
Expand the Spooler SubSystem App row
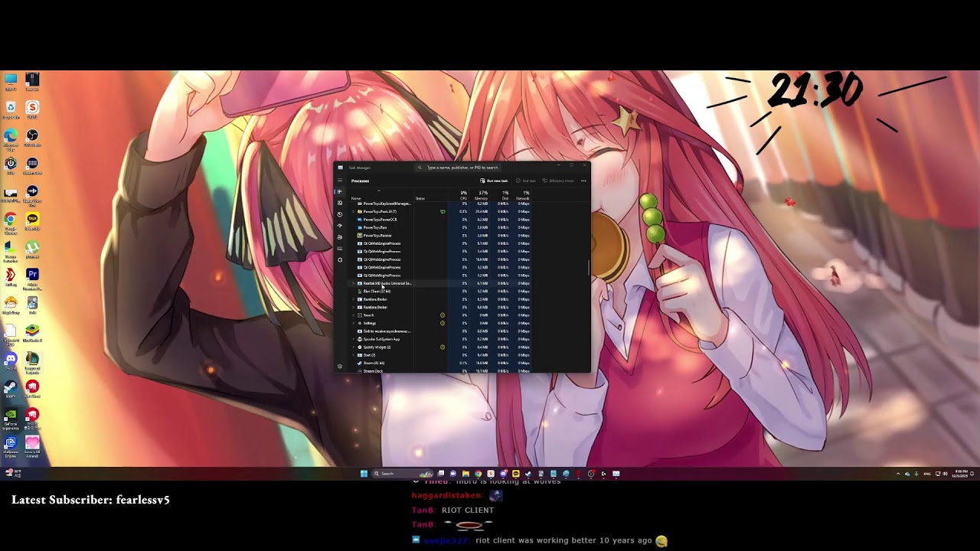(x=354, y=339)
